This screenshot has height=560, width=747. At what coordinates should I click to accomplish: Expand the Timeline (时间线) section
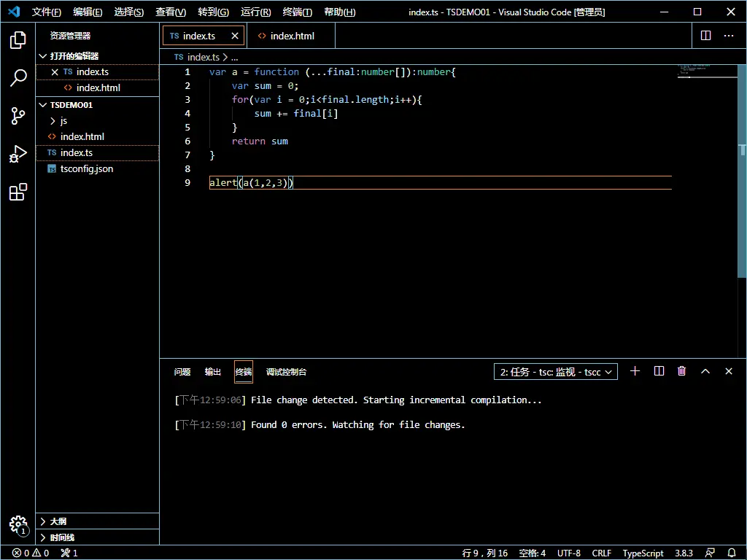click(x=98, y=537)
